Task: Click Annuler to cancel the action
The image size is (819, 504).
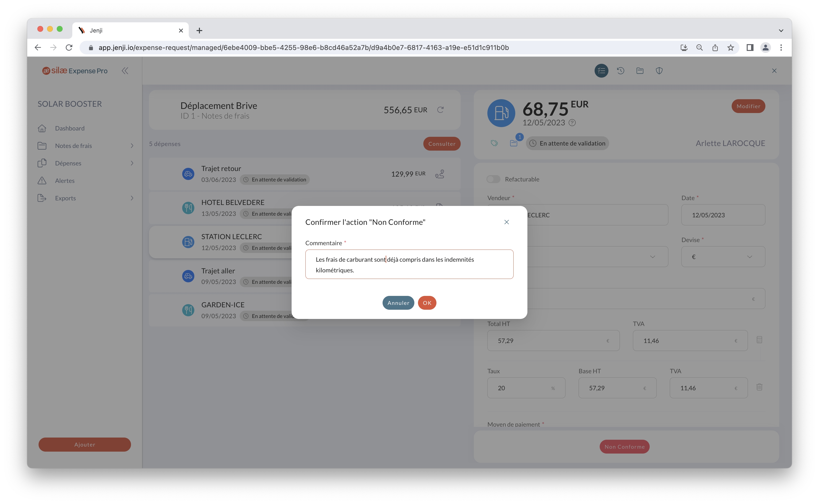Action: tap(398, 303)
